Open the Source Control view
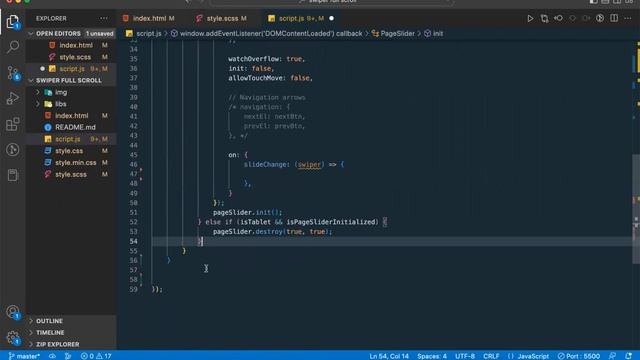The height and width of the screenshot is (360, 640). pyautogui.click(x=13, y=73)
